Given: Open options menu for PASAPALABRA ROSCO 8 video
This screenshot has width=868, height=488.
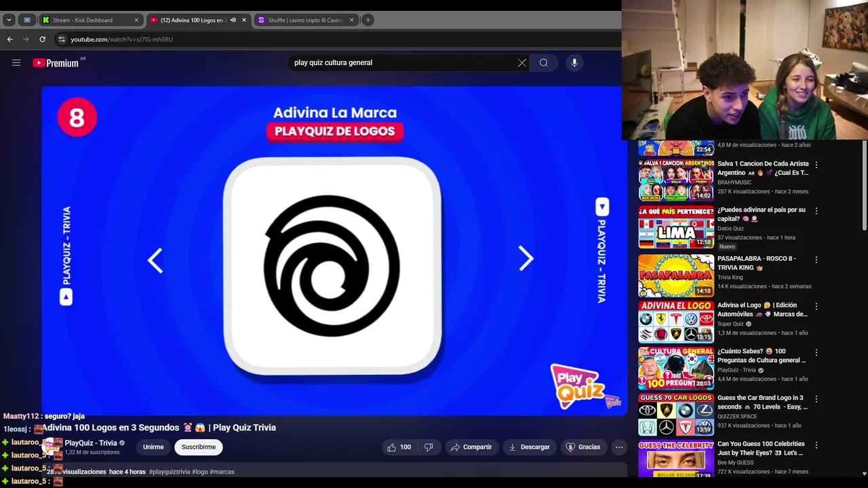Looking at the screenshot, I should 816,260.
